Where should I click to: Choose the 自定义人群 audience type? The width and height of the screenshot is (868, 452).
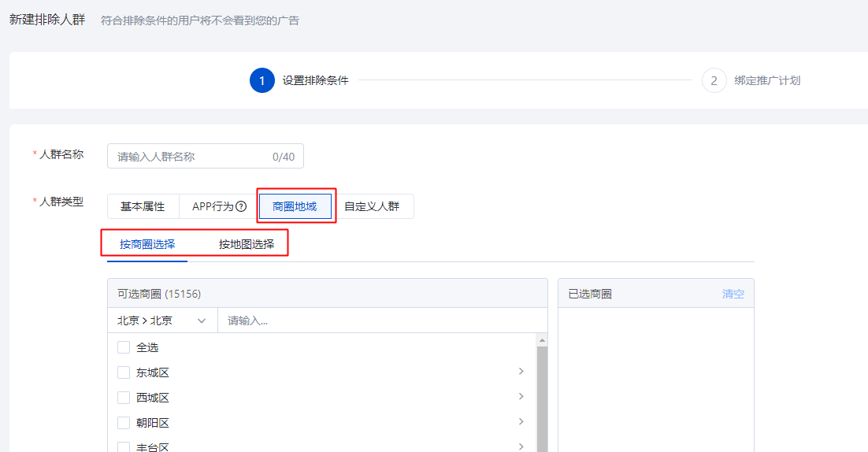pyautogui.click(x=372, y=206)
